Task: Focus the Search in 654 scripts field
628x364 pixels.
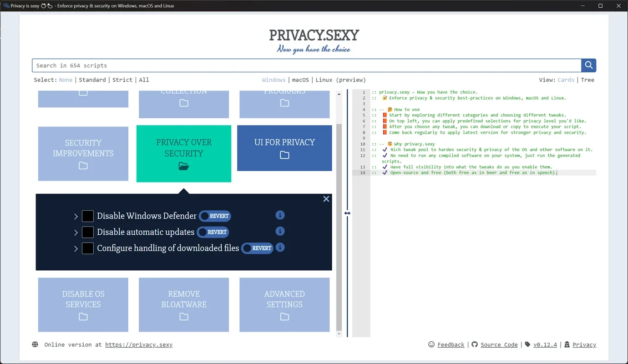Action: 307,66
